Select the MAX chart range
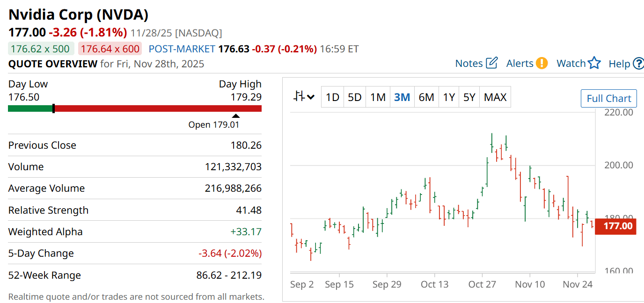644x303 pixels. (495, 97)
